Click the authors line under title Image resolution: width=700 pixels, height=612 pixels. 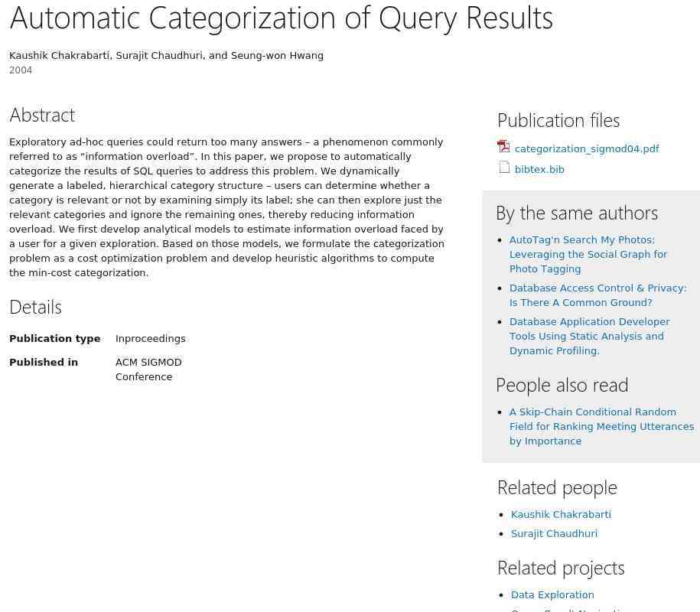(x=166, y=56)
